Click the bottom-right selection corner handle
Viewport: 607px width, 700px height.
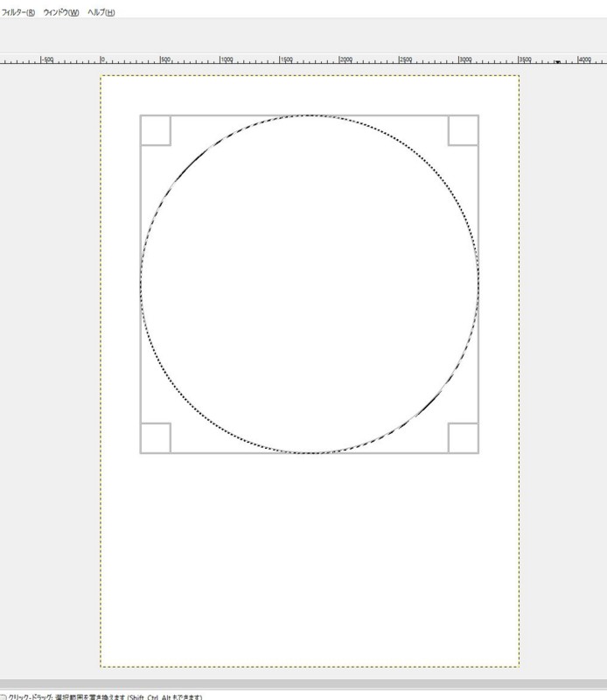pos(464,438)
